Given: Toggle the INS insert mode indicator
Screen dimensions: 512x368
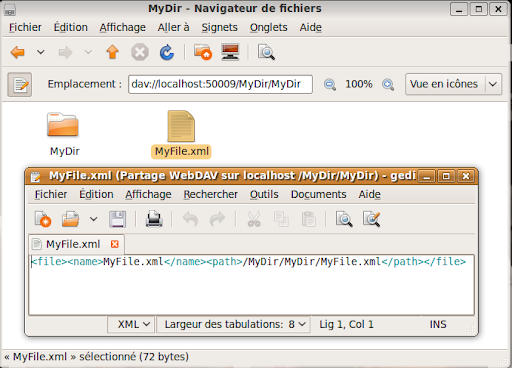Looking at the screenshot, I should pos(438,324).
